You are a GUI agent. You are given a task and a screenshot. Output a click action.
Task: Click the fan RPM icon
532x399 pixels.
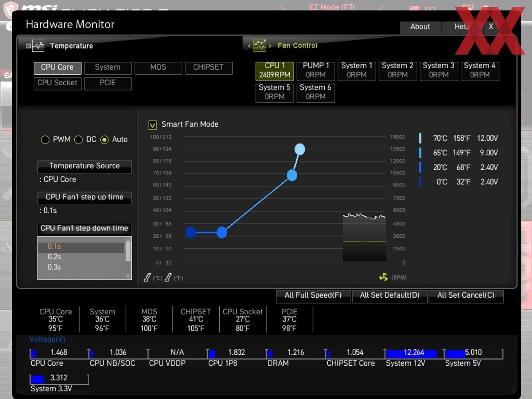click(x=383, y=277)
